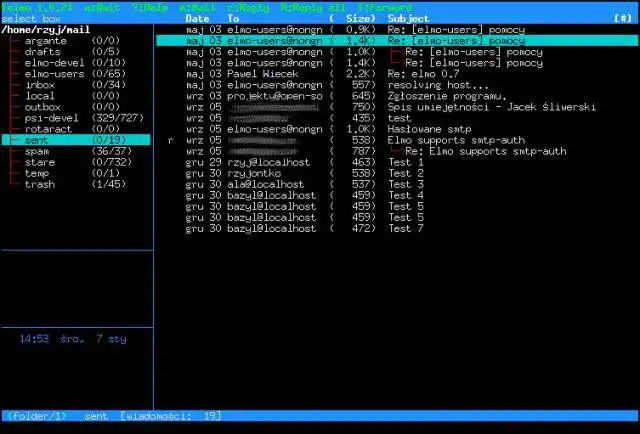The image size is (640, 434).
Task: Click the 2.2K size cell
Action: tap(360, 73)
